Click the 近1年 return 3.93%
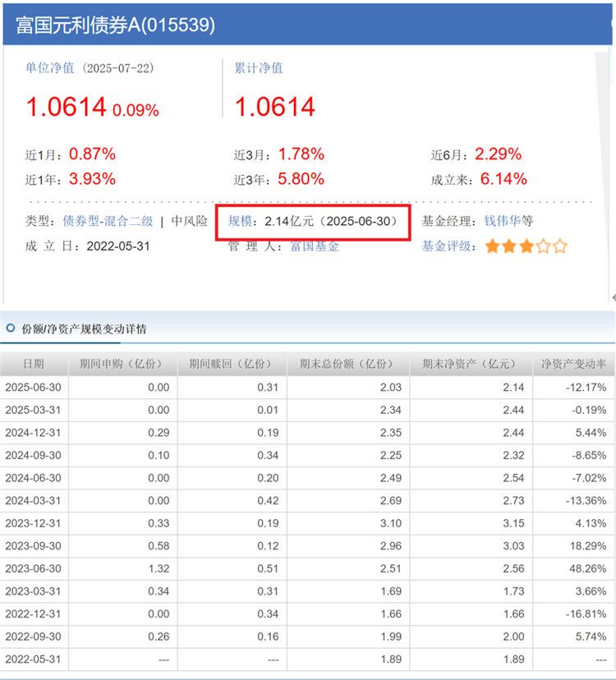The image size is (616, 680). click(92, 179)
